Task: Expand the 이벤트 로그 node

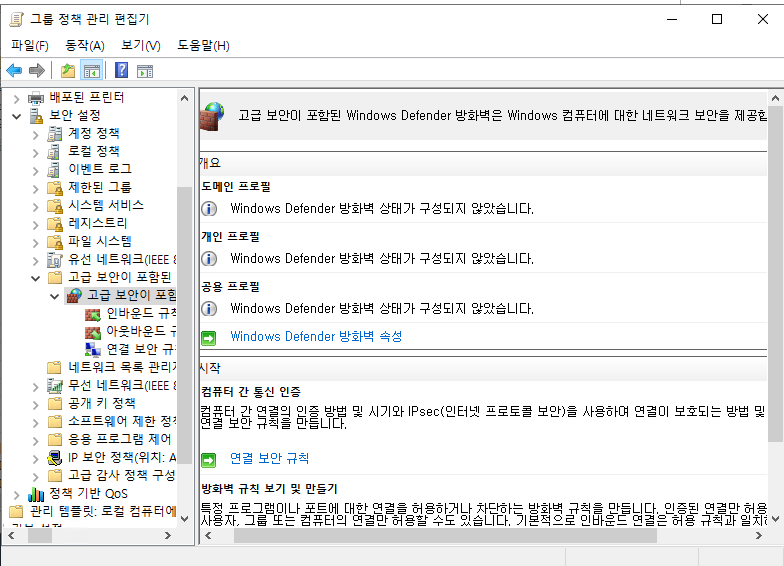Action: [36, 170]
